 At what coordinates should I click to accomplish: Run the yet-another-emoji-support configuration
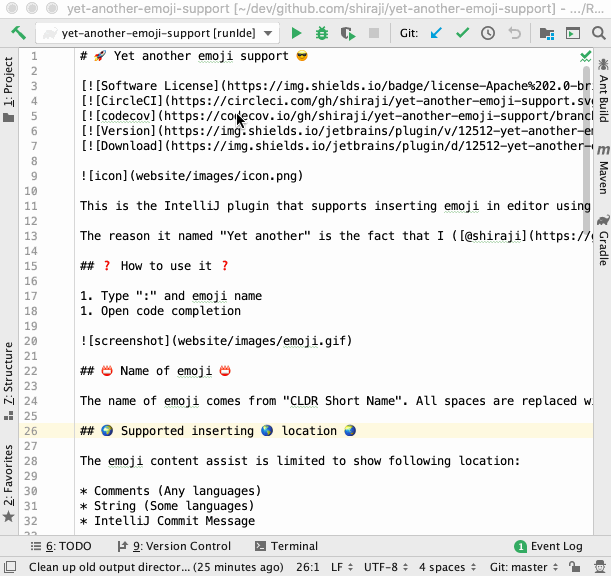(296, 34)
